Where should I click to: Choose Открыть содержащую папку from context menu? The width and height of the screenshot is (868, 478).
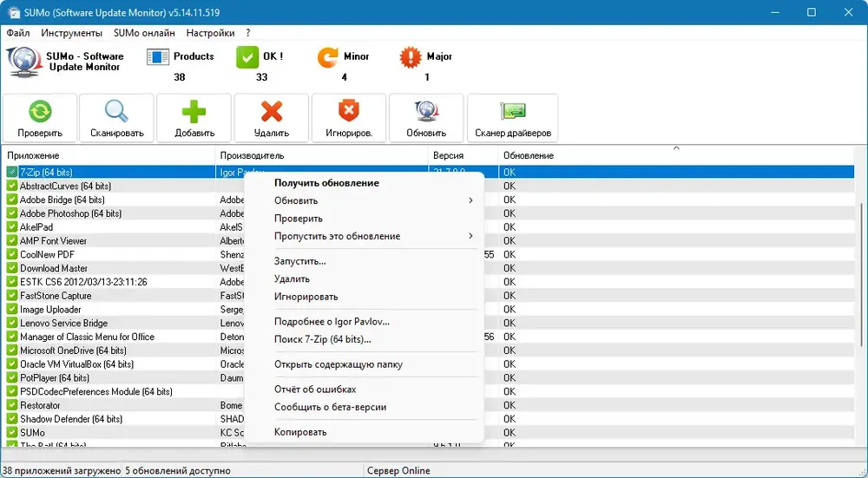point(339,364)
